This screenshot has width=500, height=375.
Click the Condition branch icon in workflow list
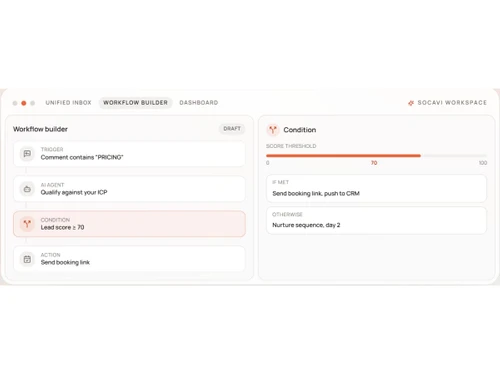pyautogui.click(x=27, y=224)
